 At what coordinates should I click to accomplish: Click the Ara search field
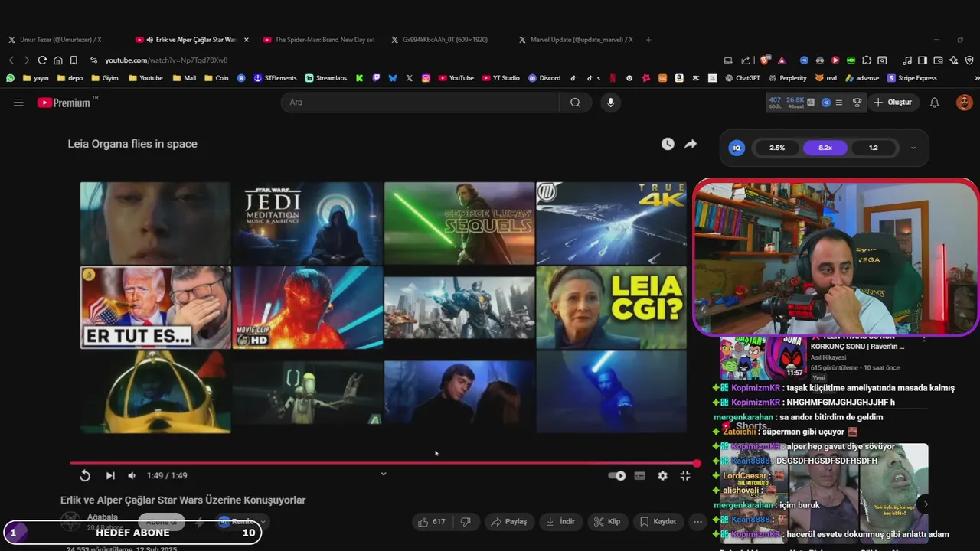(420, 103)
